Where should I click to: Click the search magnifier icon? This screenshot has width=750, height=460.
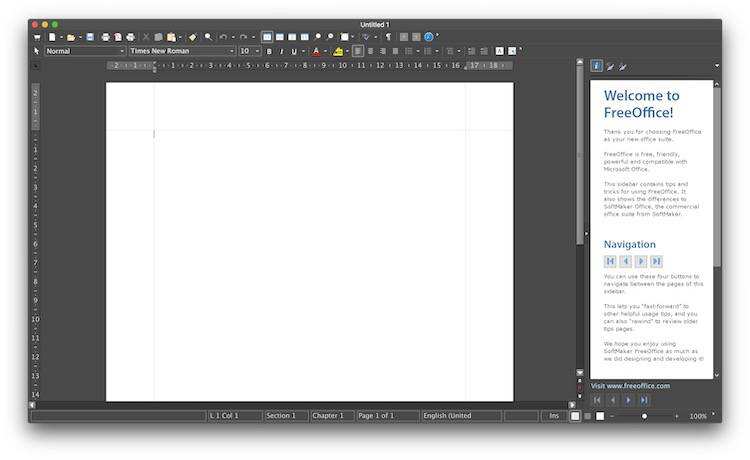(x=208, y=37)
